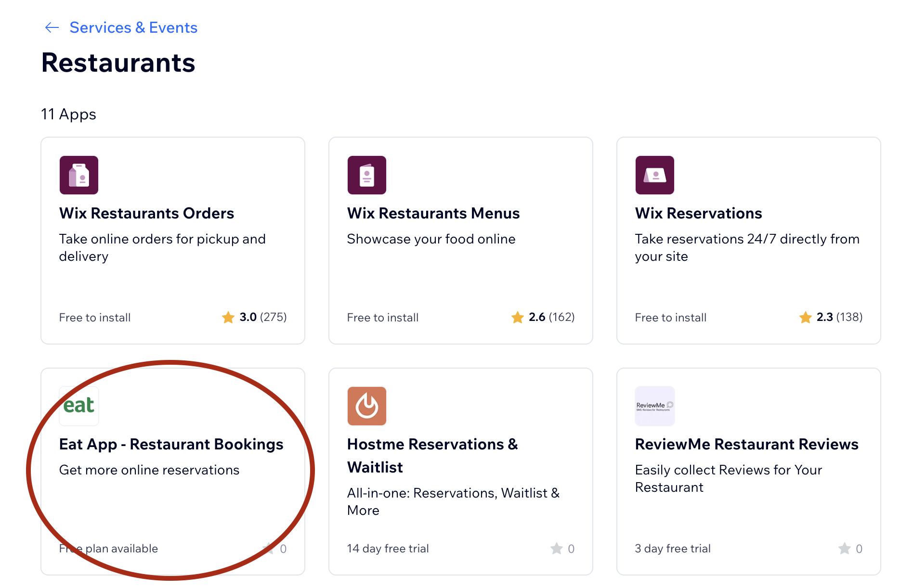913x588 pixels.
Task: Open the Services & Events link
Action: click(133, 27)
